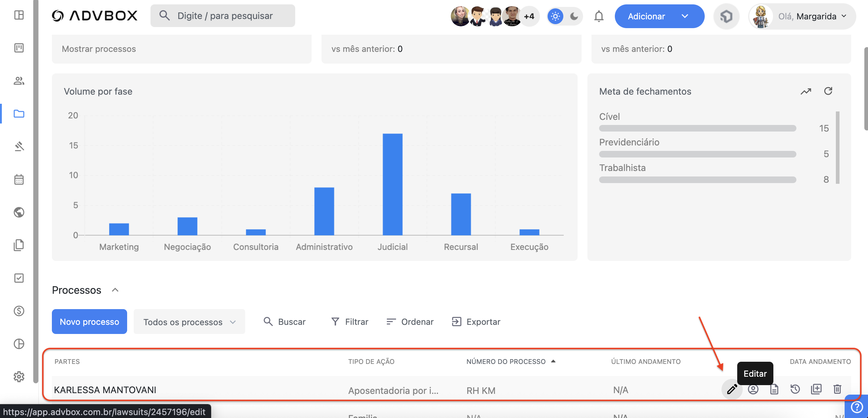Open the gavel icon in left sidebar
This screenshot has width=868, height=418.
[x=19, y=147]
